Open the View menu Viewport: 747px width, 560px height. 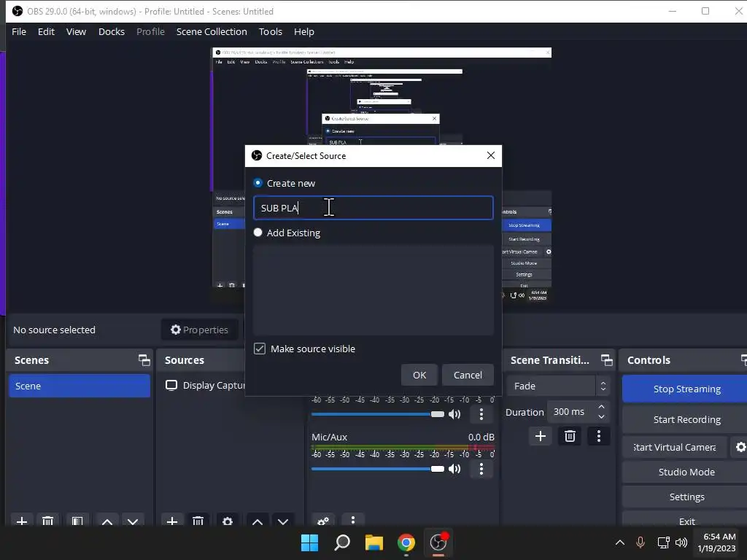click(76, 31)
